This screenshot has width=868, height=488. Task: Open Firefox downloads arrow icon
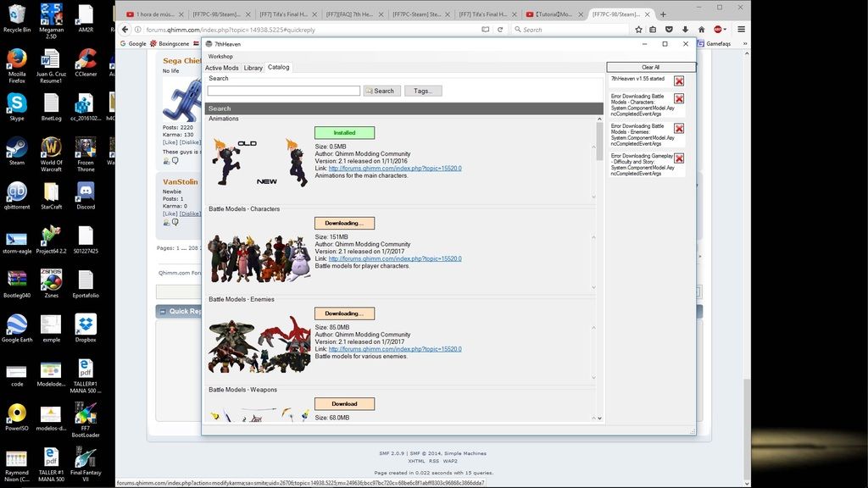[685, 30]
